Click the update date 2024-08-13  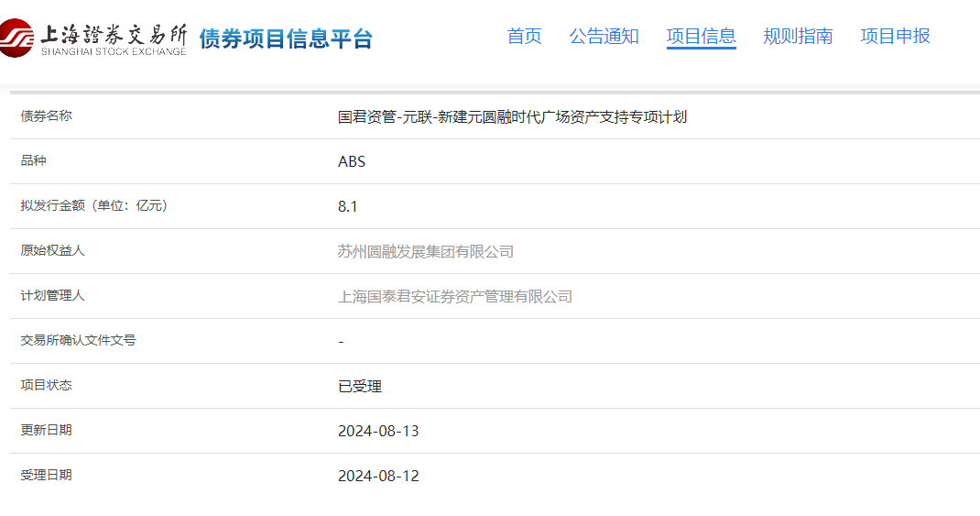click(x=378, y=431)
